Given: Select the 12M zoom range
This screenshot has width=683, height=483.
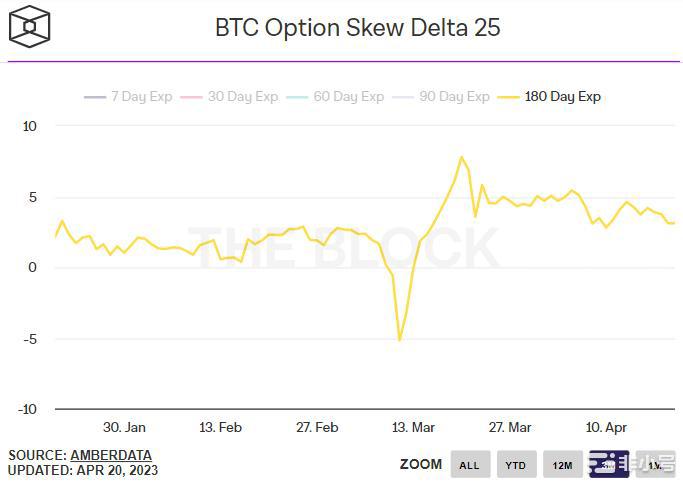Looking at the screenshot, I should (x=562, y=465).
